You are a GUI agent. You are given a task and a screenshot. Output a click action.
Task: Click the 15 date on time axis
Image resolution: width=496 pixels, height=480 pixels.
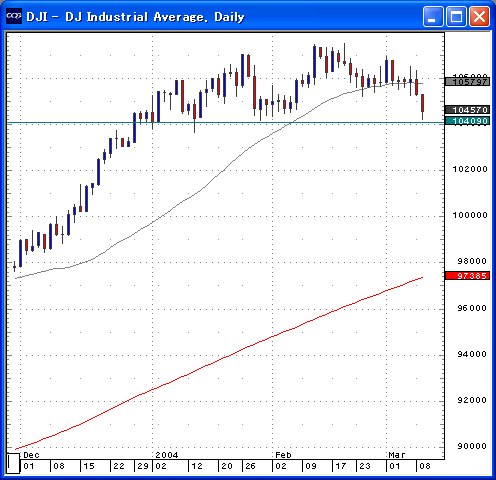pos(89,466)
